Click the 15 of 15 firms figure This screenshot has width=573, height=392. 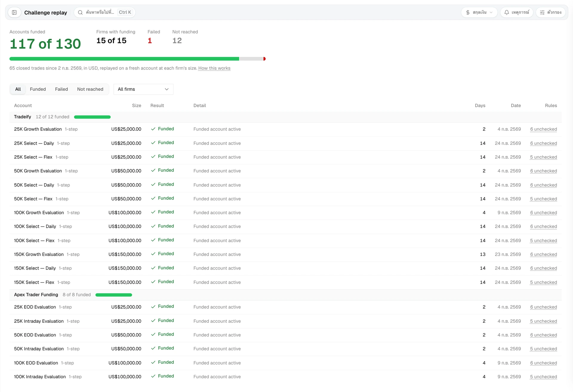click(111, 41)
